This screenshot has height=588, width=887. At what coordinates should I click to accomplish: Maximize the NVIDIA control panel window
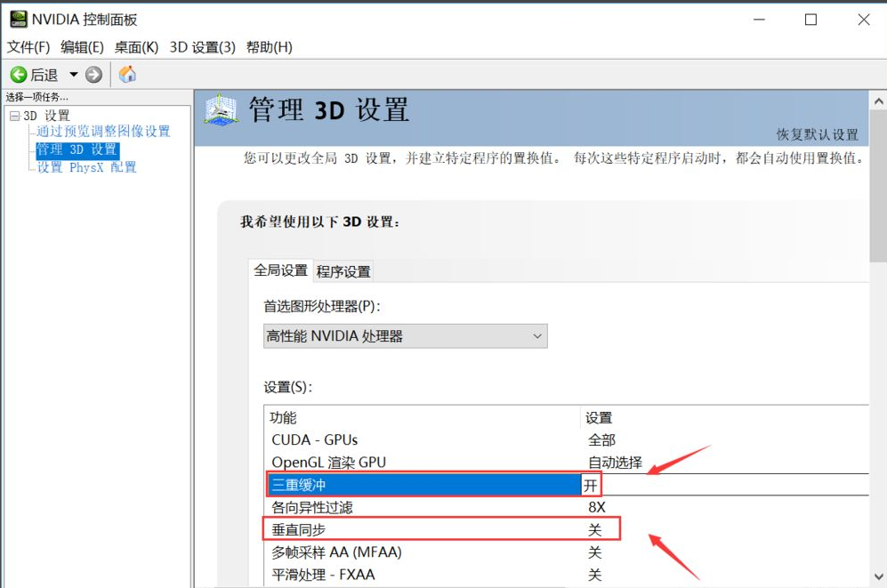coord(810,20)
